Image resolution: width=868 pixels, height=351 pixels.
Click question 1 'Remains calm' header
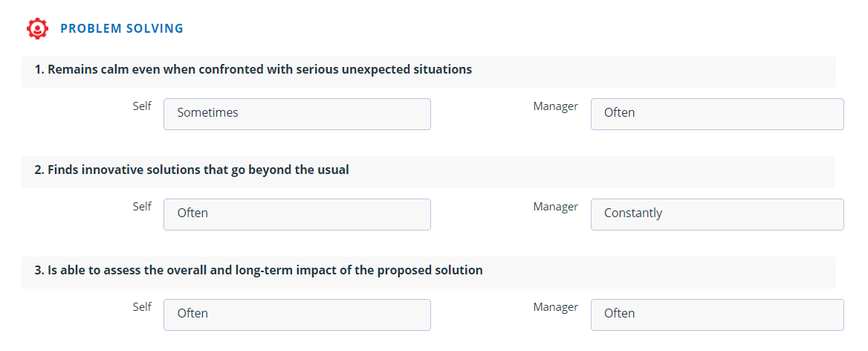pyautogui.click(x=429, y=71)
